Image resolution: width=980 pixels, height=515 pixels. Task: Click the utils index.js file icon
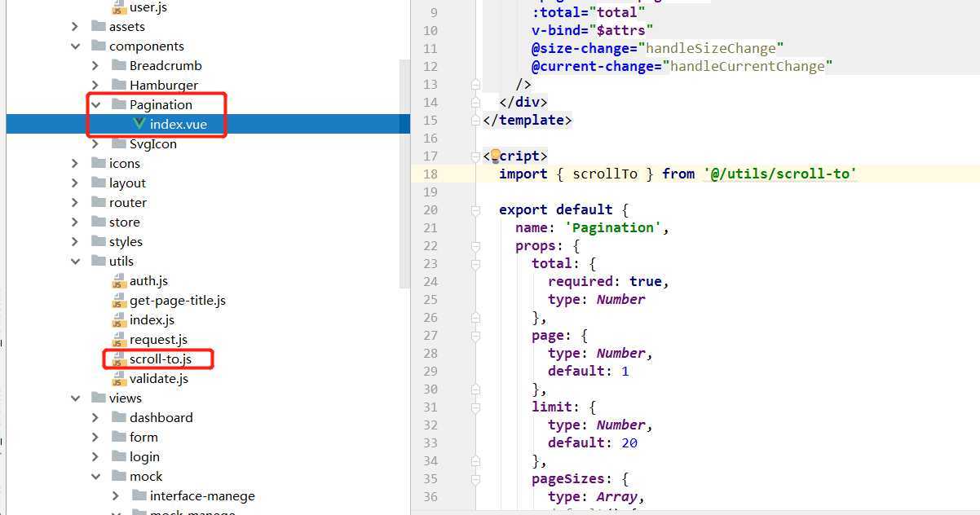coord(119,320)
